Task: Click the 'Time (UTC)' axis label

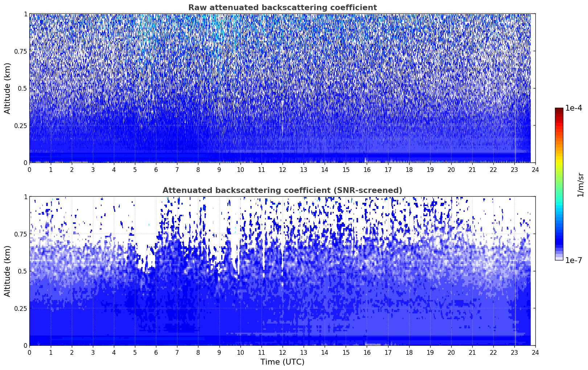Action: (282, 362)
